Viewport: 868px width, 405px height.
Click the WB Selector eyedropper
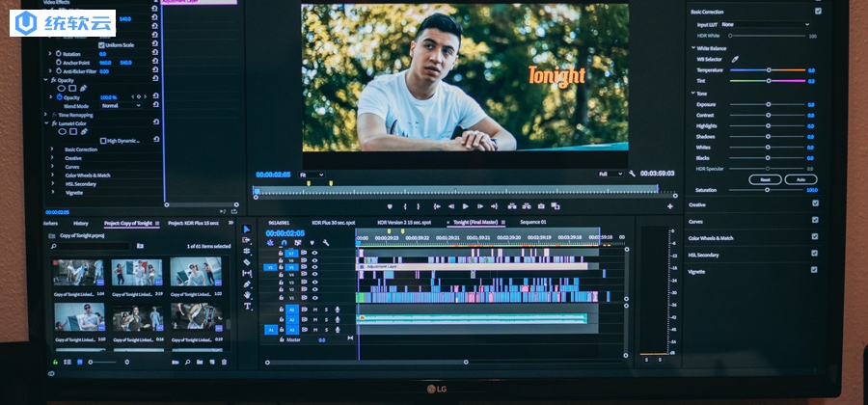pyautogui.click(x=735, y=59)
